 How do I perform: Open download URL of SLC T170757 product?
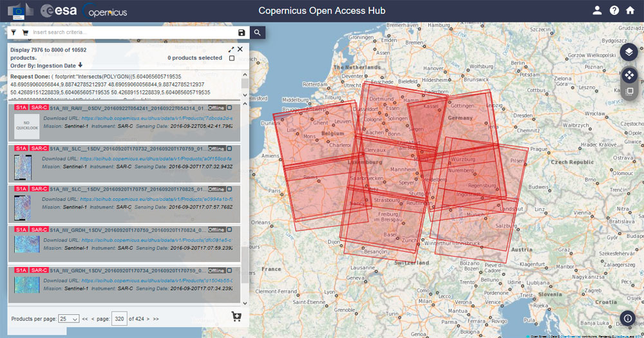click(x=156, y=199)
